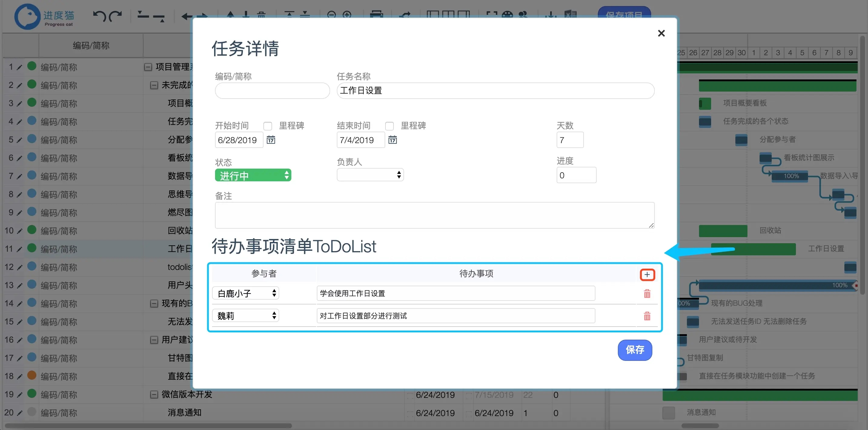Delete the 对工作日设置部分进行测试 todo row
Image resolution: width=868 pixels, height=430 pixels.
(647, 316)
